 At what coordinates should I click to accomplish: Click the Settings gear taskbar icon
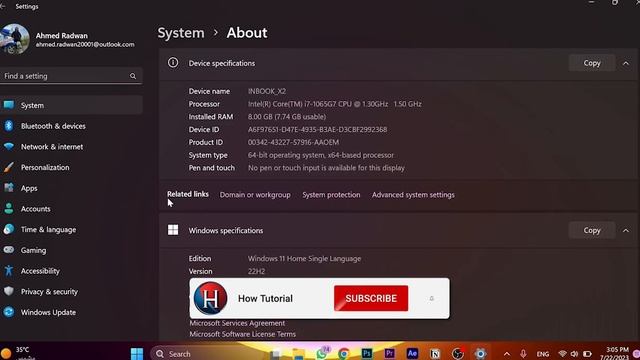tap(480, 353)
